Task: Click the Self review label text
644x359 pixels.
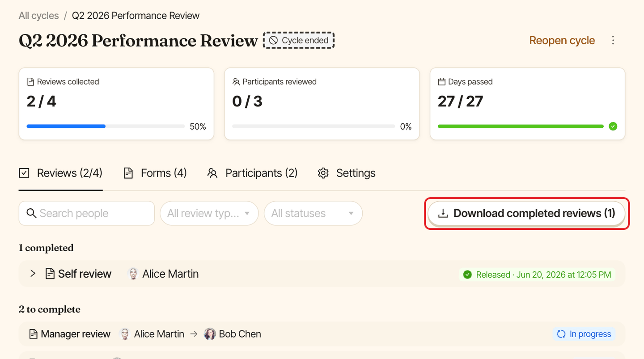Action: (85, 274)
